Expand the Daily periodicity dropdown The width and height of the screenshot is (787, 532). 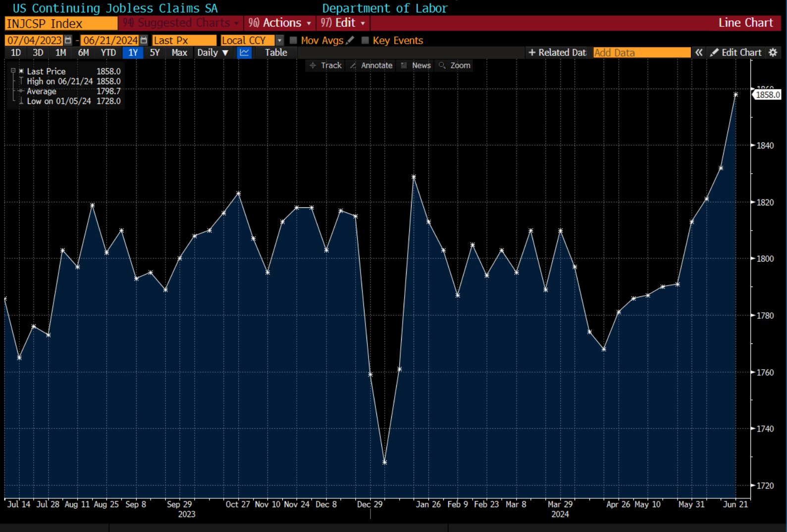point(212,52)
